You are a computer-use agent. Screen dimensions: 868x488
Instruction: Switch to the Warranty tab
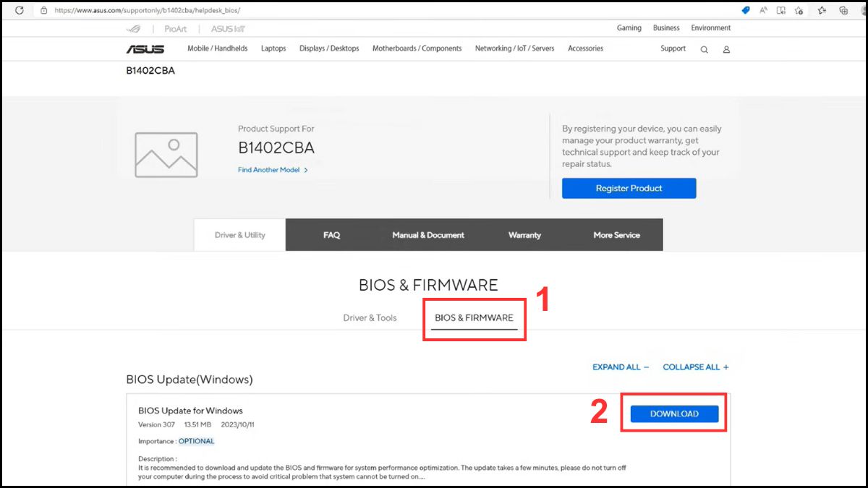(524, 235)
